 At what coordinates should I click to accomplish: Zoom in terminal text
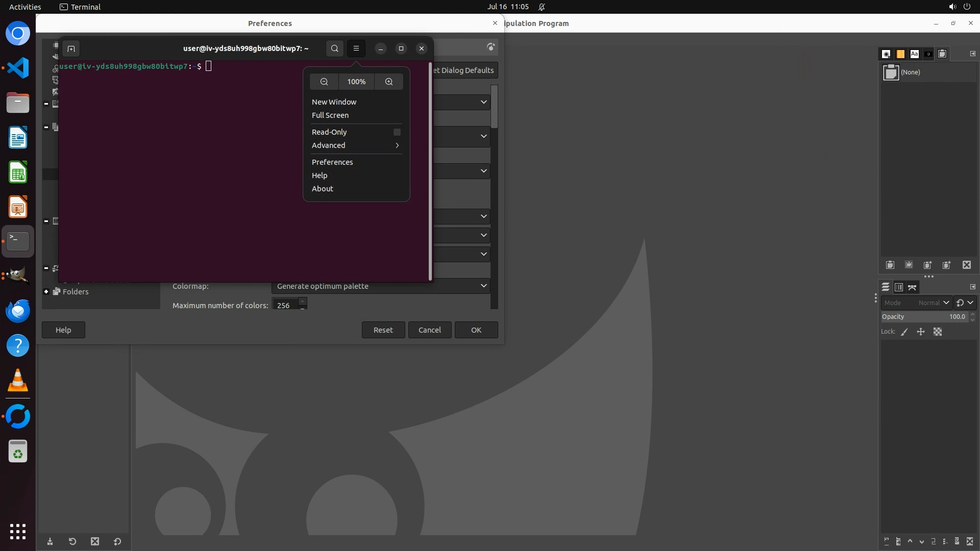389,82
